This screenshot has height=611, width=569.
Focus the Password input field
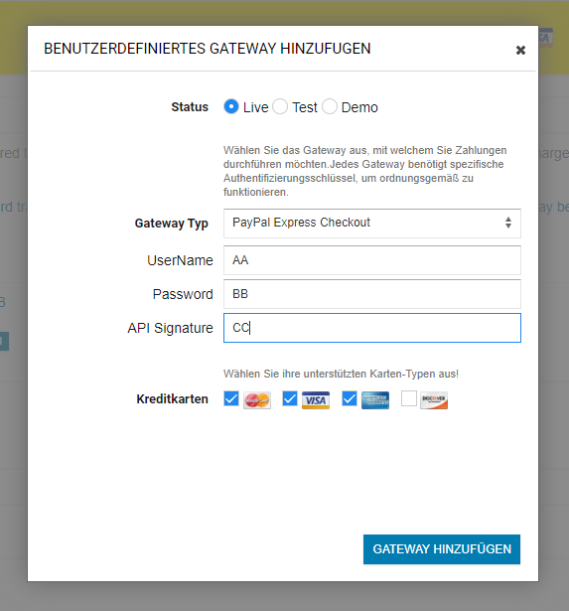(372, 294)
